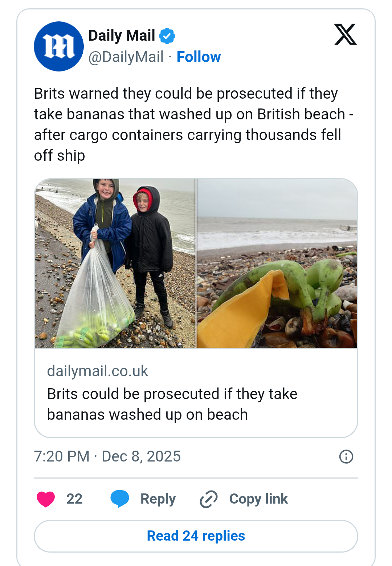Open the link card headline about bananas
Viewport: 392px width, 566px height.
click(x=172, y=404)
